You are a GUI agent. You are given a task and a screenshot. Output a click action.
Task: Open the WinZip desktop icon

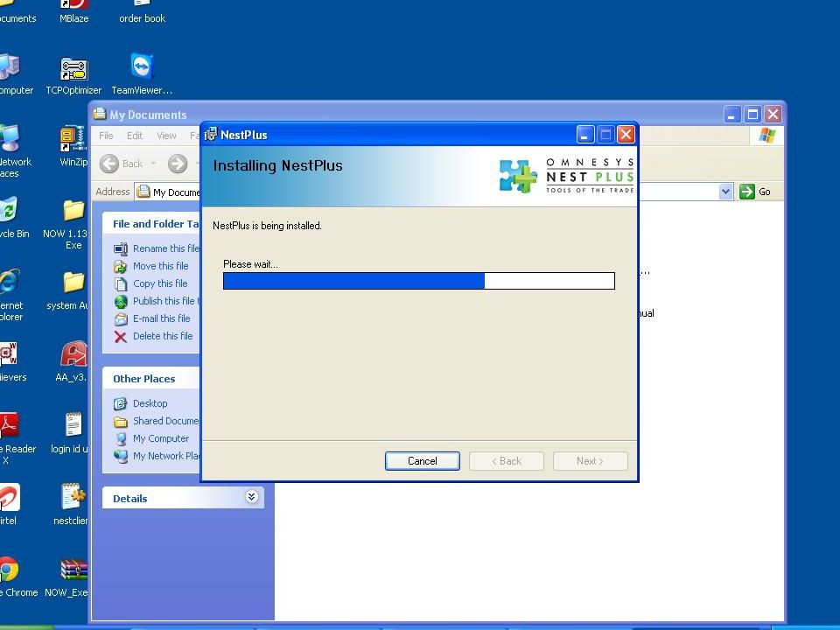[73, 146]
